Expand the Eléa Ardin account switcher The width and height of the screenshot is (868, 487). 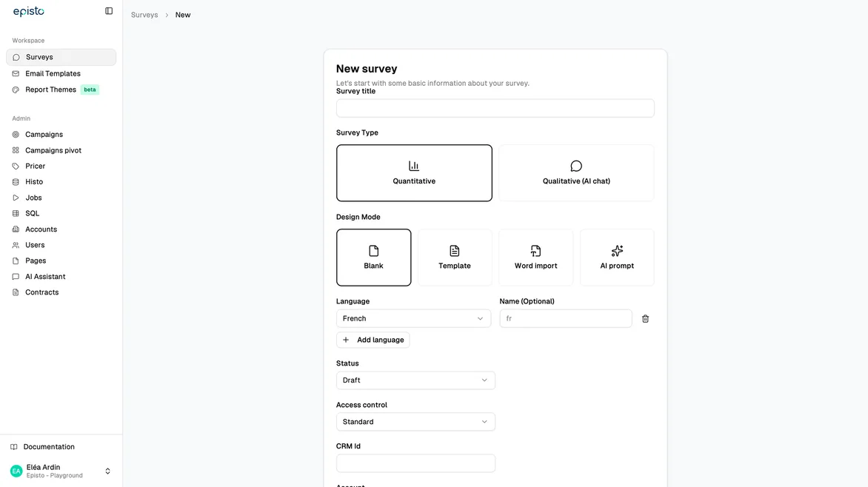[x=107, y=471]
